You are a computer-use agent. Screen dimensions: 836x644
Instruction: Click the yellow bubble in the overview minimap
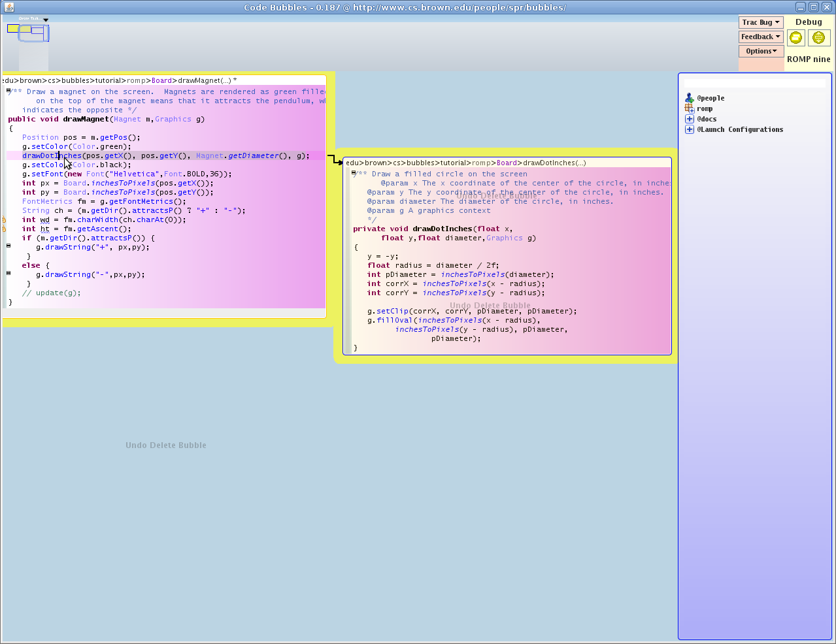[13, 29]
